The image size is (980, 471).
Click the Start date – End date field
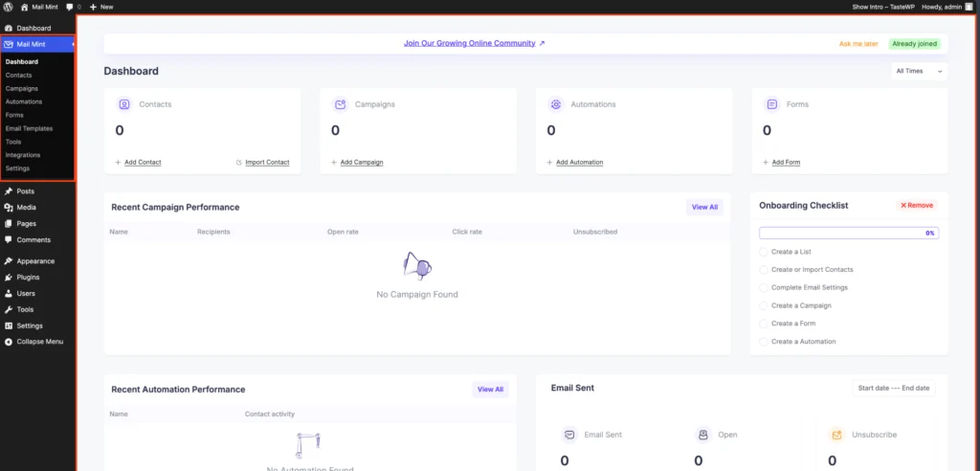click(x=894, y=388)
